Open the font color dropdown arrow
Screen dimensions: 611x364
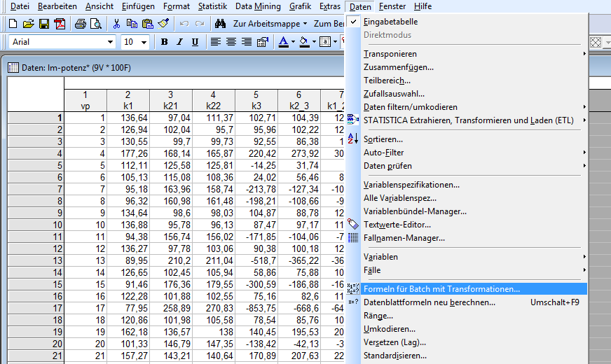click(x=293, y=42)
